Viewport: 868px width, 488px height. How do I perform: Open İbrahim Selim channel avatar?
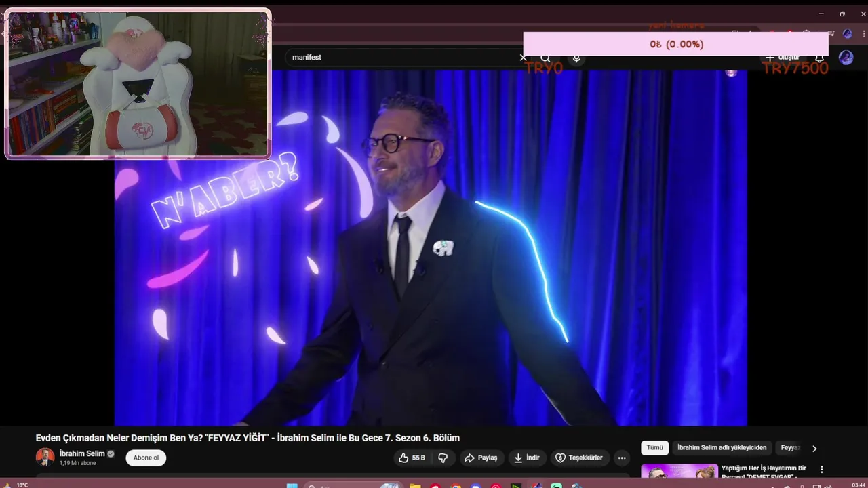[x=45, y=457]
